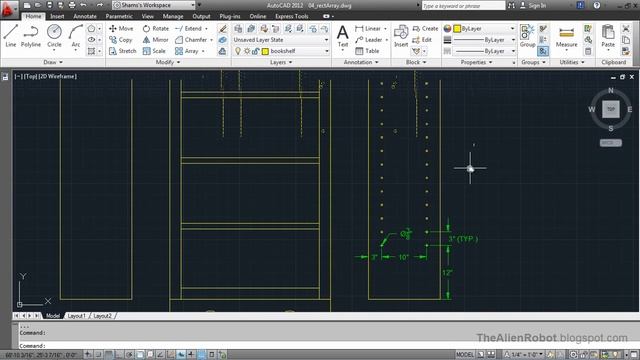Switch to the Layout1 tab
Image resolution: width=640 pixels, height=360 pixels.
click(x=76, y=316)
